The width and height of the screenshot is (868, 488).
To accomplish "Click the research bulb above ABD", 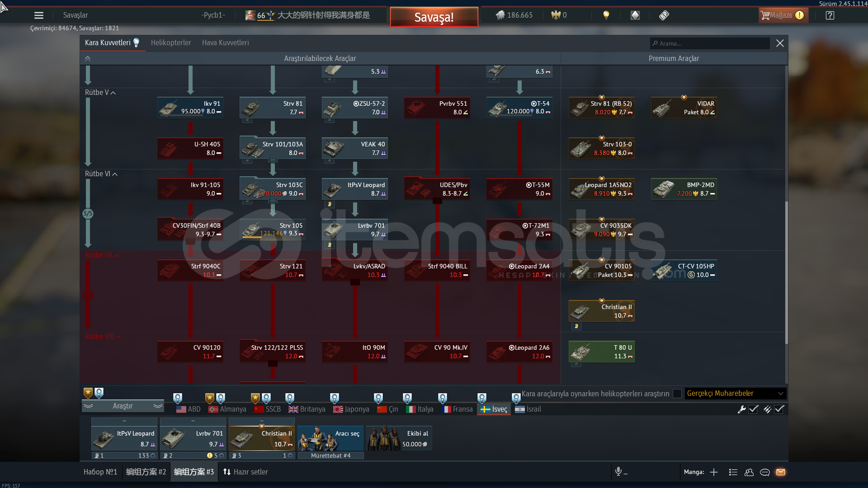I will coord(178,398).
